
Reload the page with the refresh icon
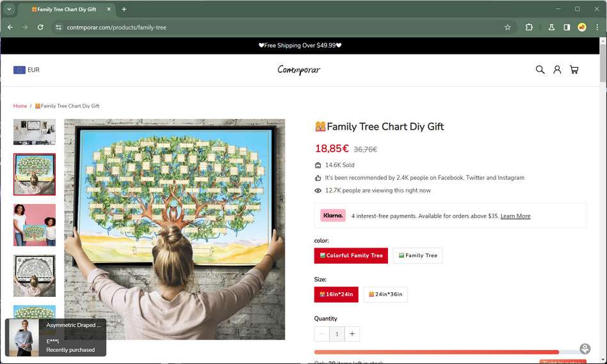(x=40, y=27)
